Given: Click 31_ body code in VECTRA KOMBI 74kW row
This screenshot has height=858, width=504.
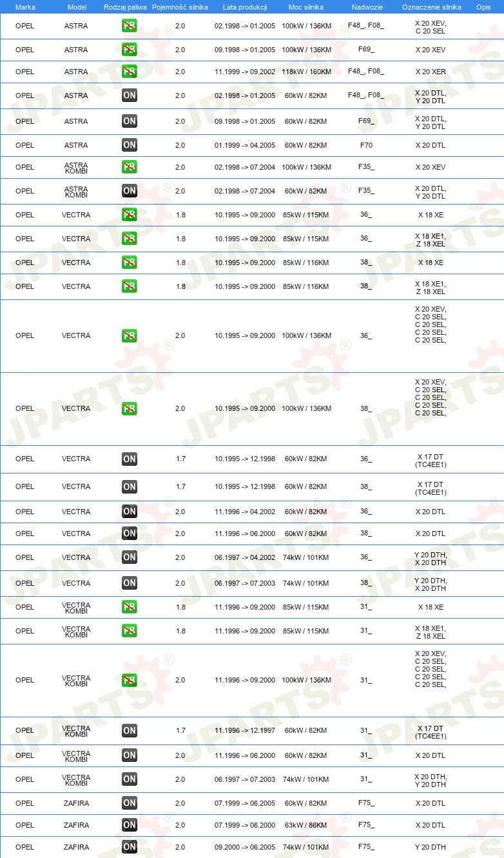Looking at the screenshot, I should [x=366, y=779].
